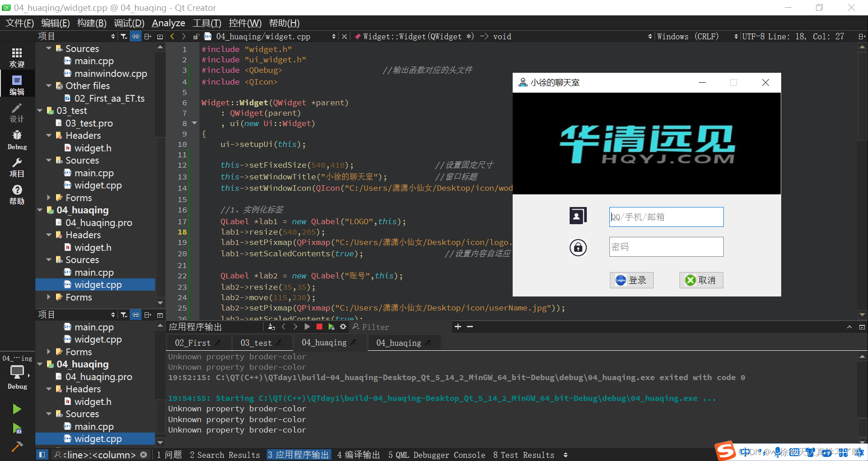Split the top project panel

coord(148,36)
